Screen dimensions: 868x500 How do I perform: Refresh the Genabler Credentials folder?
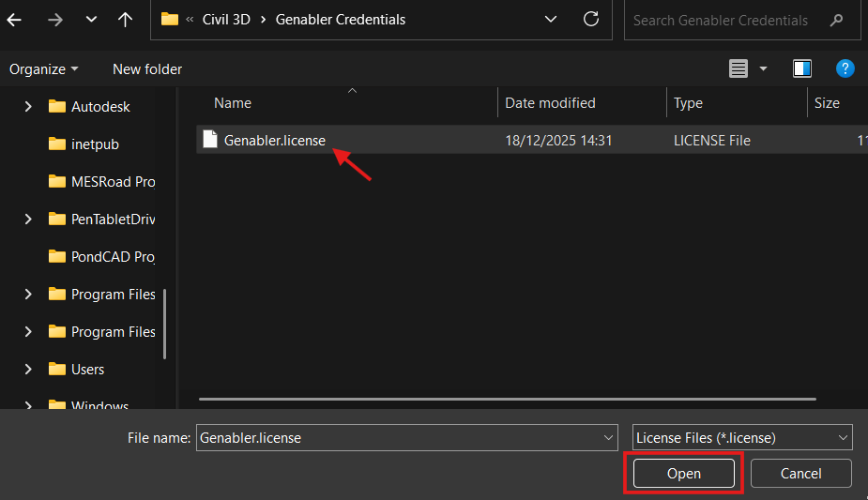click(x=591, y=20)
